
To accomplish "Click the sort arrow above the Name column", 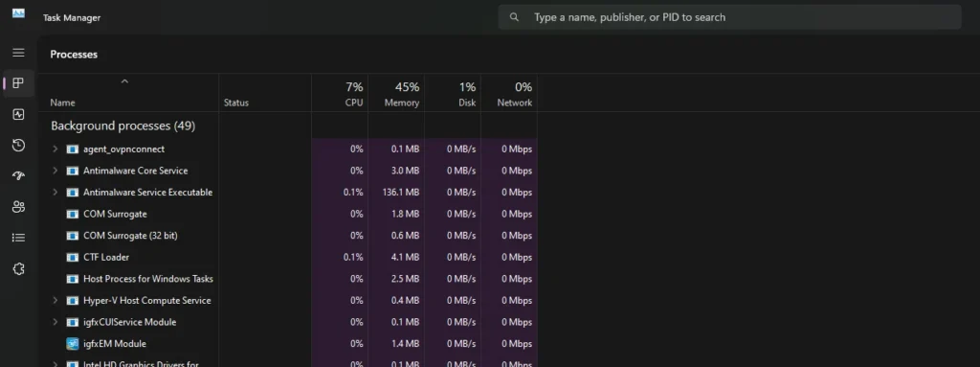I will click(x=124, y=80).
